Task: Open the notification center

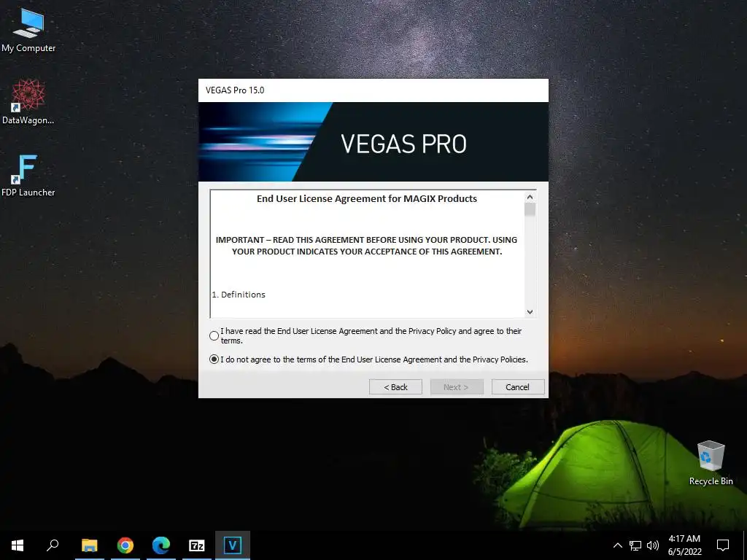Action: click(x=723, y=545)
